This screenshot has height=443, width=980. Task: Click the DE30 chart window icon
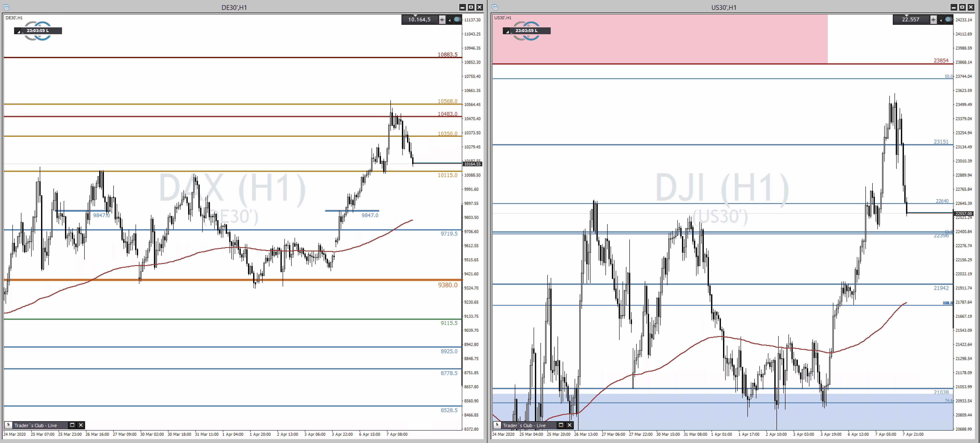coord(6,7)
